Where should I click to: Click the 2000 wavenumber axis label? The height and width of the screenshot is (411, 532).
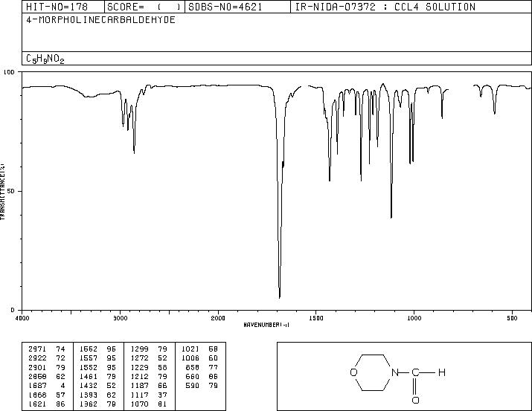[218, 318]
